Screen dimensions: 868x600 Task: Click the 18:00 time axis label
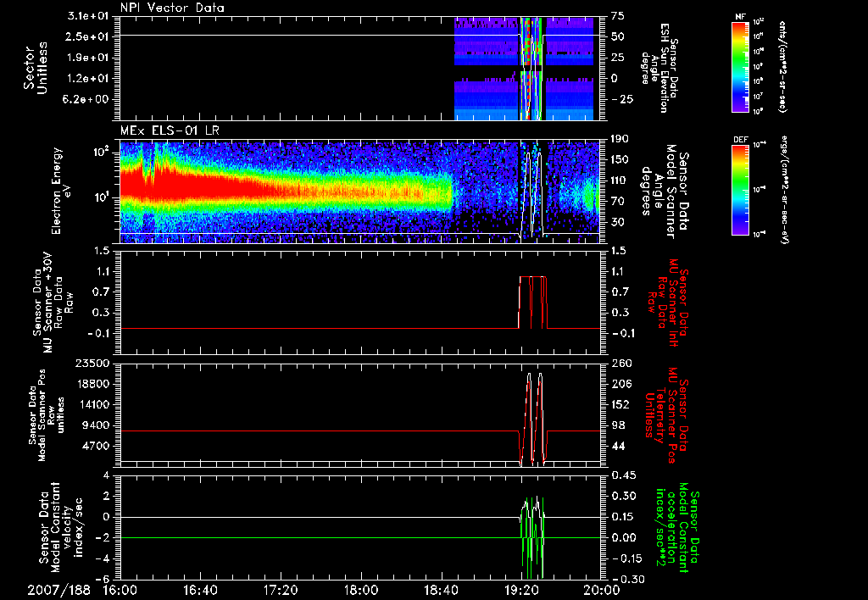(361, 590)
